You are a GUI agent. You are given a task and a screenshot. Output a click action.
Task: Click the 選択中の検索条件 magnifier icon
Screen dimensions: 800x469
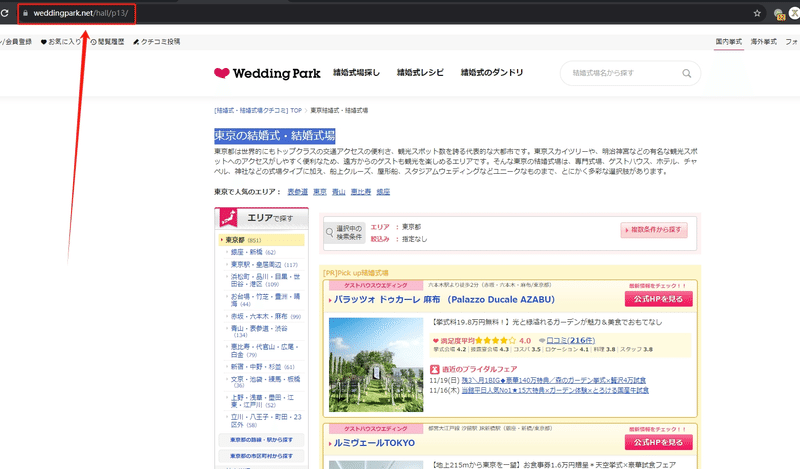[330, 233]
